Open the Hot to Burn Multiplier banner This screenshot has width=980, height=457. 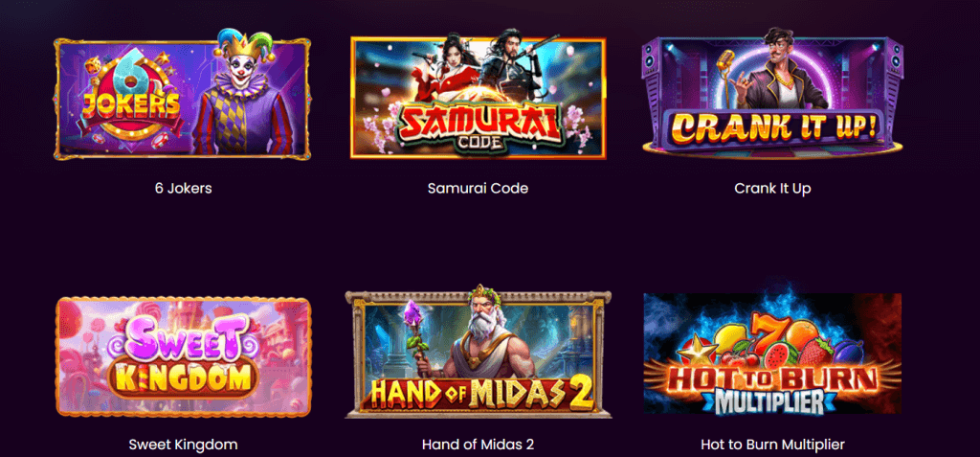[772, 354]
